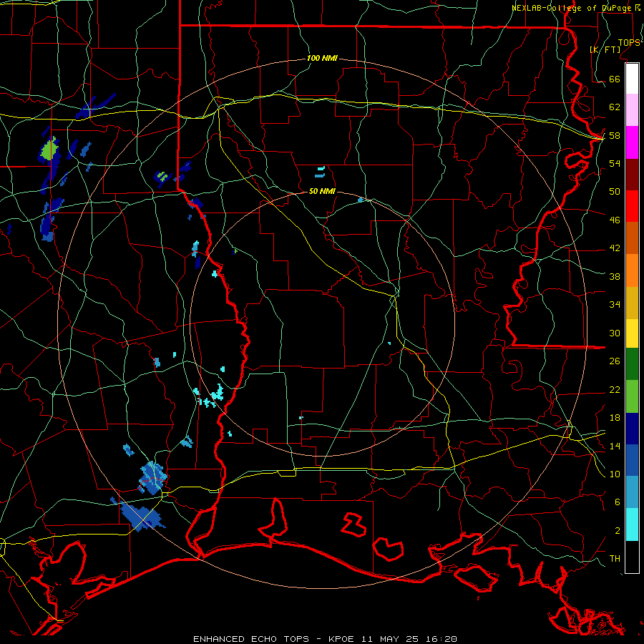Screen dimensions: 644x644
Task: Click the legend value '18'
Action: pyautogui.click(x=615, y=418)
